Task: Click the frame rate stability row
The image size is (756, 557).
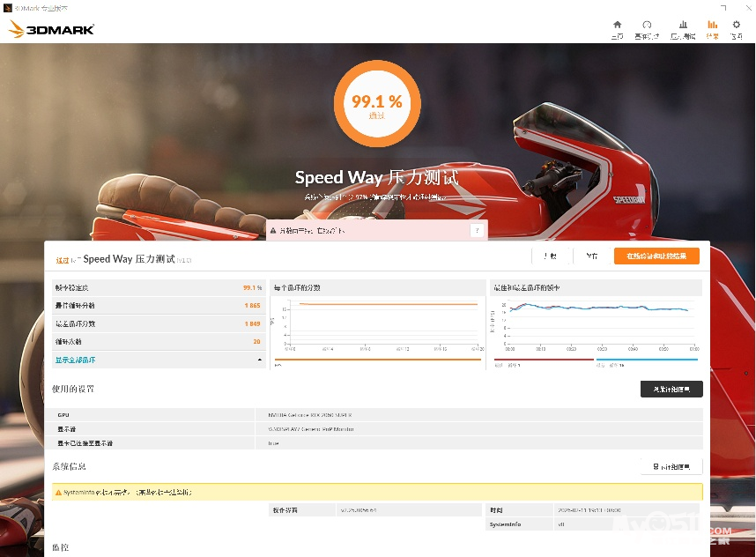Action: pos(159,288)
